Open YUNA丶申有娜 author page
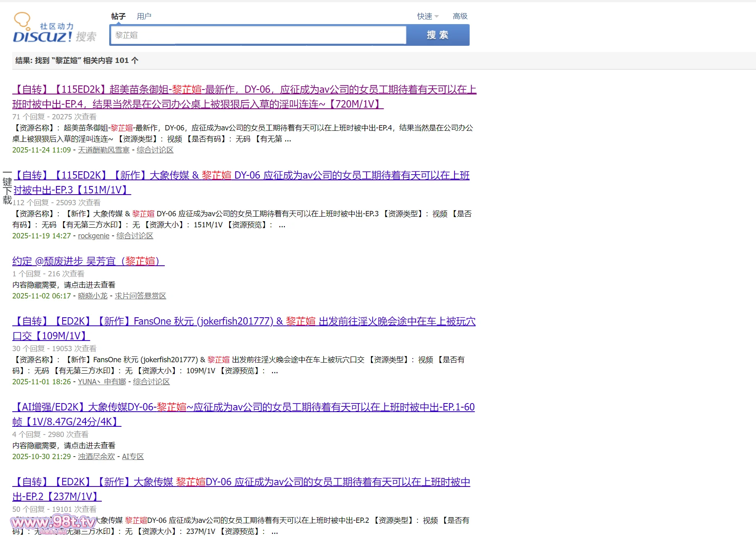This screenshot has width=756, height=538. point(102,382)
